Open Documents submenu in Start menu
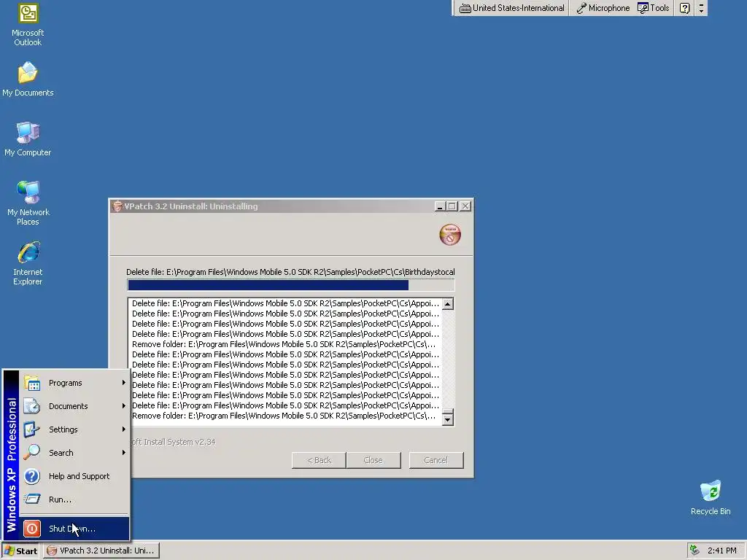This screenshot has height=560, width=747. [74, 406]
